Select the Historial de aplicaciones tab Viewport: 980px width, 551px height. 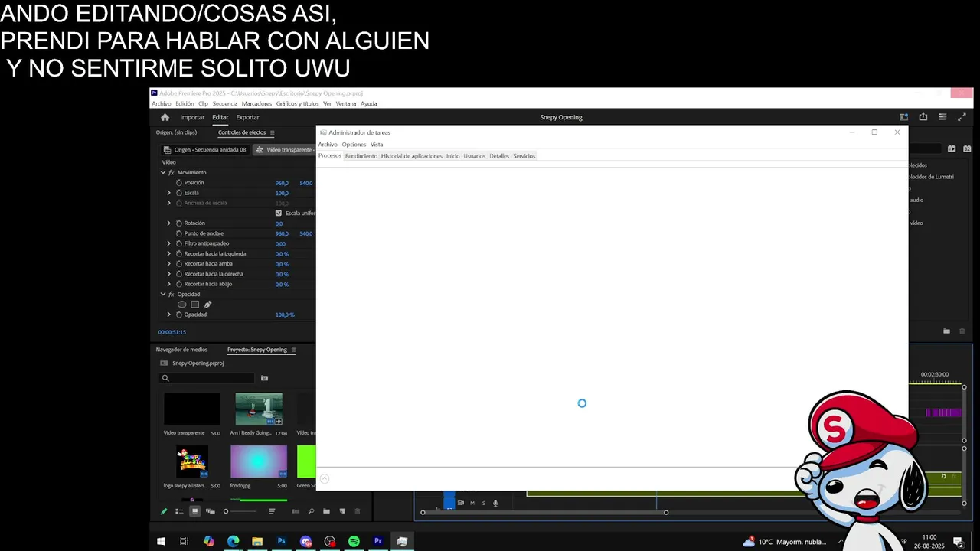[x=411, y=156]
